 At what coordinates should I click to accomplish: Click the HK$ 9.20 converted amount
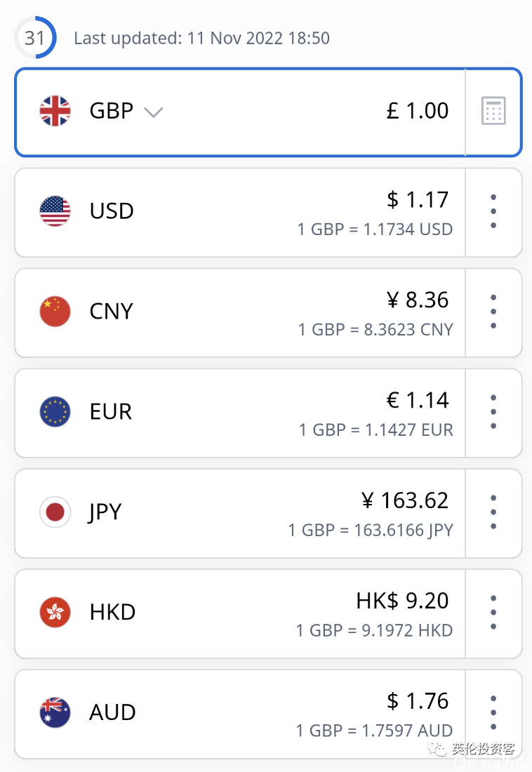[x=402, y=601]
